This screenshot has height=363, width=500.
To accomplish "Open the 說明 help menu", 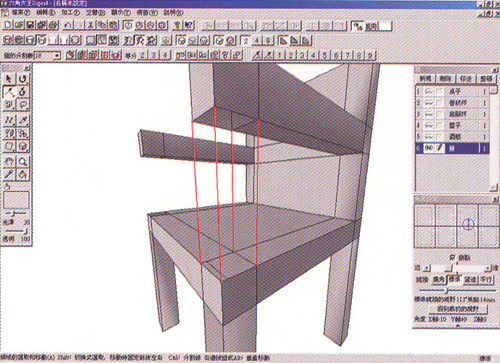I will coord(174,13).
